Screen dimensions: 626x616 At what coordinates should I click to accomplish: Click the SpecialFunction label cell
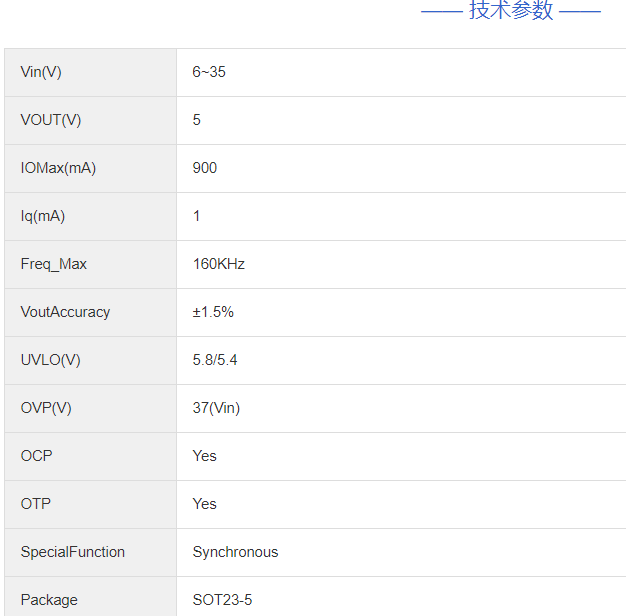pyautogui.click(x=73, y=552)
